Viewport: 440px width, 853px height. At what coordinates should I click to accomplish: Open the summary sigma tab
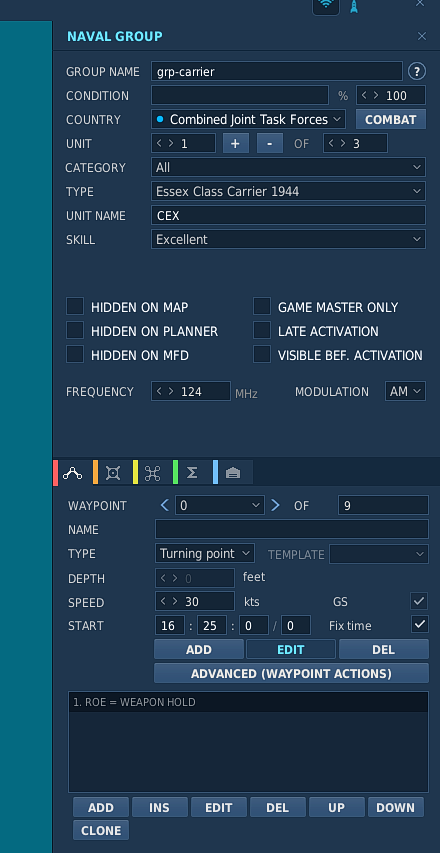click(192, 473)
